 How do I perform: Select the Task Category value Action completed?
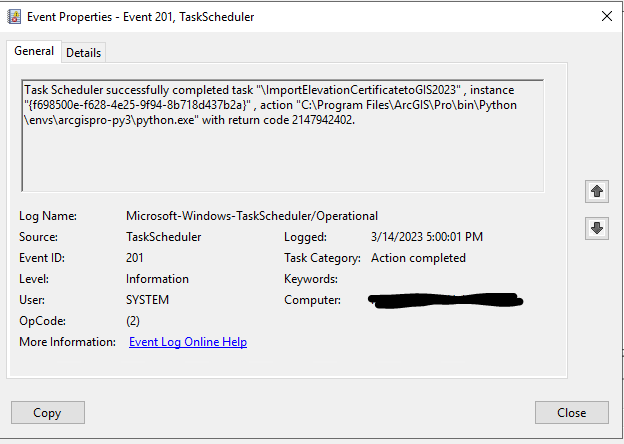pyautogui.click(x=418, y=258)
